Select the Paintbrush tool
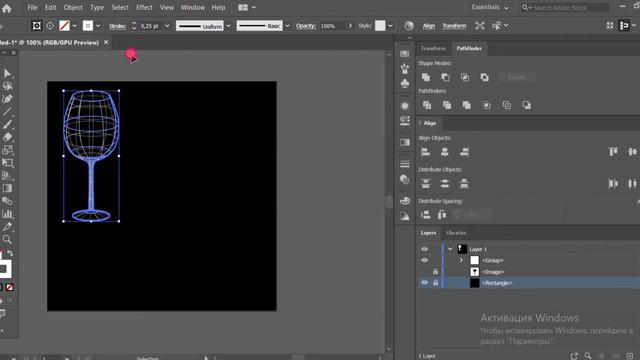 coord(7,124)
